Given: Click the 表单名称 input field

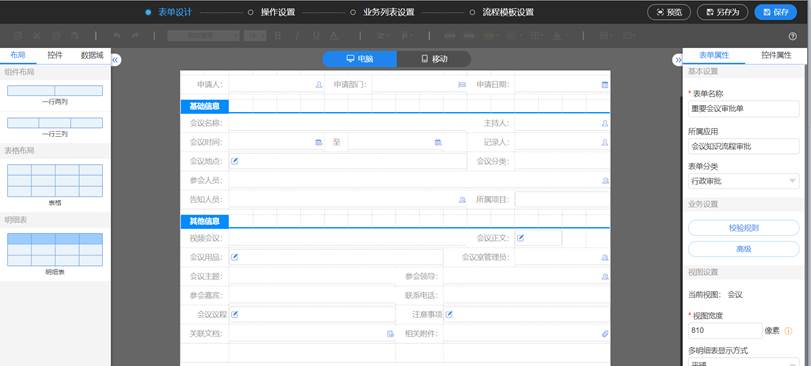Looking at the screenshot, I should [743, 109].
